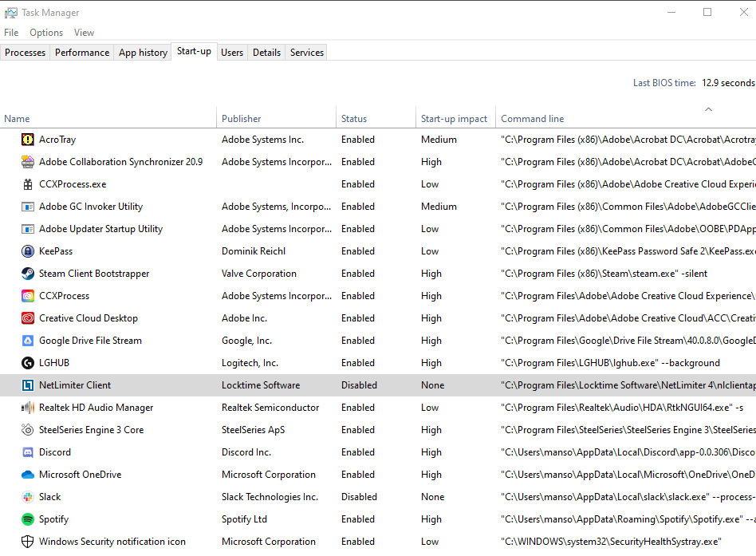Click SteelSeries ApS publisher cell
This screenshot has height=556, width=756.
point(253,430)
